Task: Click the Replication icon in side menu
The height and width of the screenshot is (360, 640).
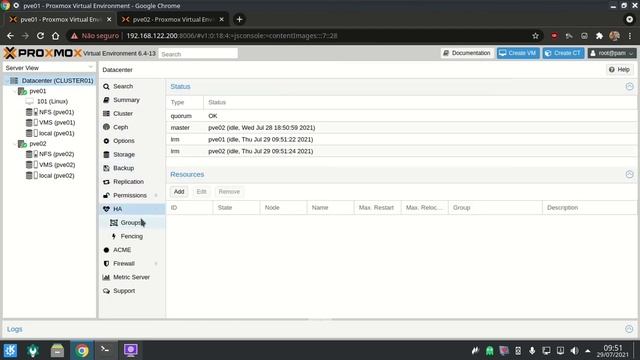Action: coord(106,182)
